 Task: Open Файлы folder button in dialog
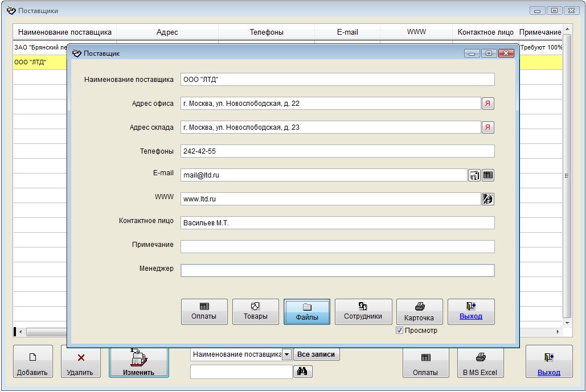pyautogui.click(x=307, y=312)
